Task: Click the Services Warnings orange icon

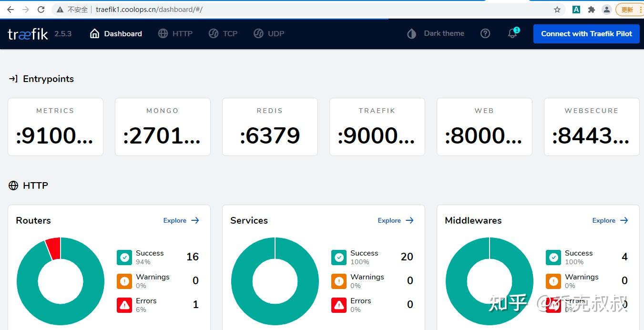Action: 339,281
